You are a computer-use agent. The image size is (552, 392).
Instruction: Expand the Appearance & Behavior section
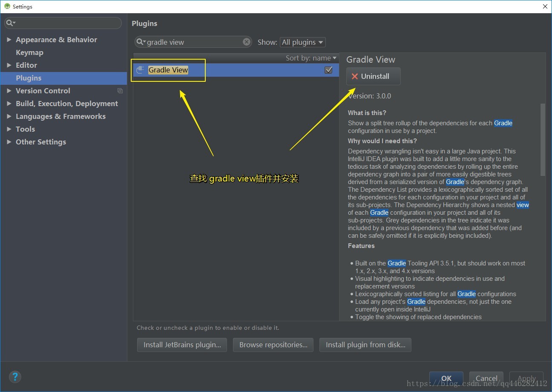[9, 40]
